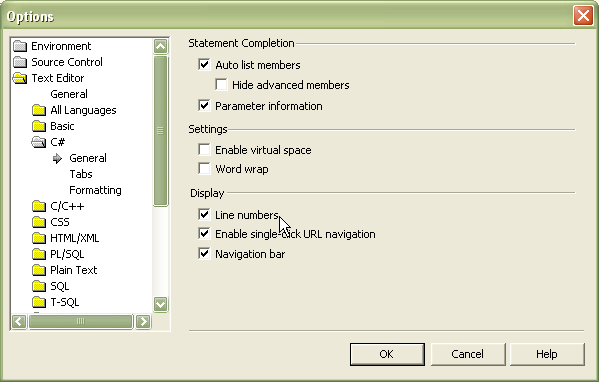The width and height of the screenshot is (599, 382).
Task: Confirm settings with OK button
Action: 387,354
